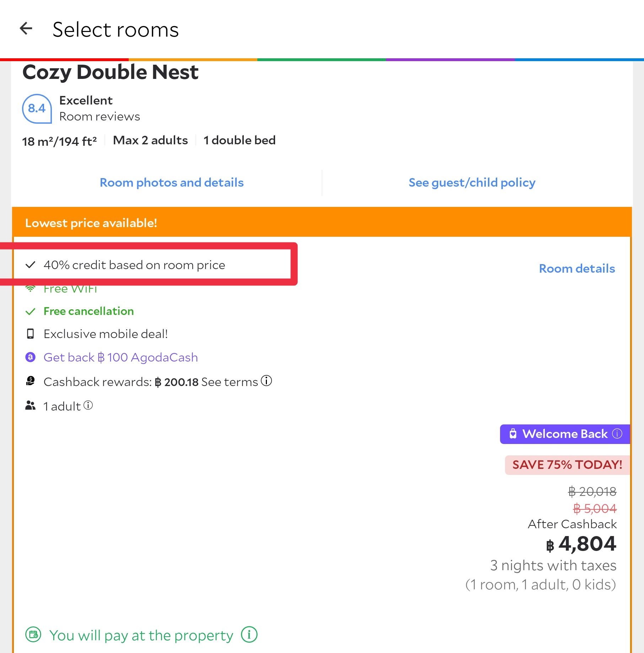
Task: Open the Cashback rewards terms info icon
Action: tap(266, 381)
